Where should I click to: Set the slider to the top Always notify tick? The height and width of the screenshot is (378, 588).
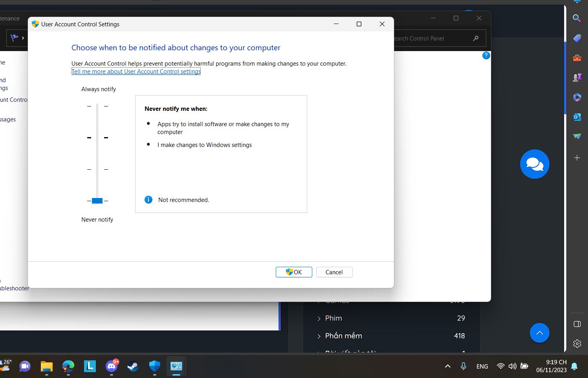pyautogui.click(x=97, y=106)
